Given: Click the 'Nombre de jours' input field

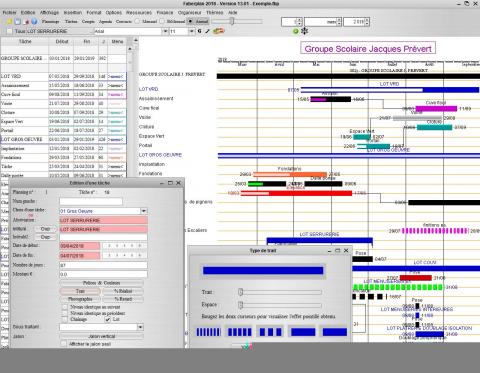Looking at the screenshot, I should (103, 265).
